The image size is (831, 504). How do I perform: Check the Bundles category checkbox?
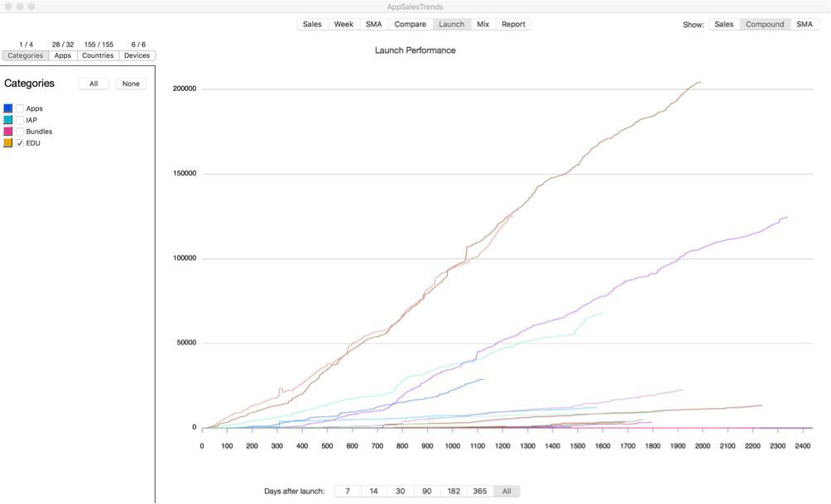tap(20, 132)
